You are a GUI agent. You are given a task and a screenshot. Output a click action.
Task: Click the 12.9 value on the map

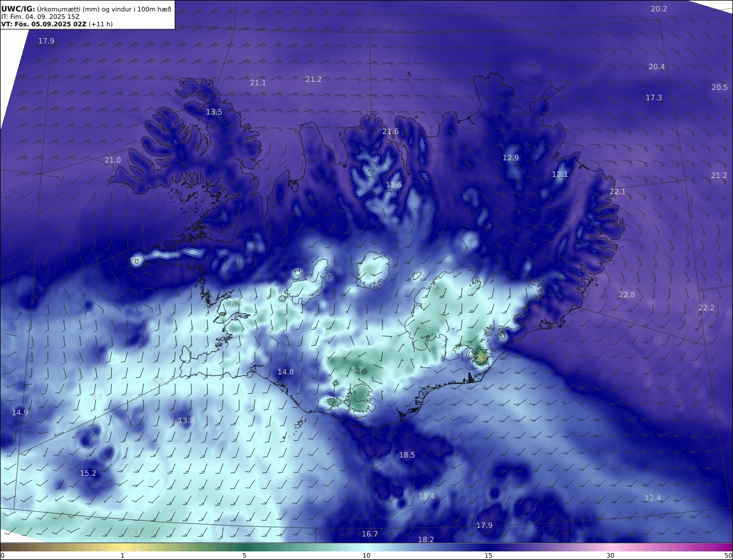tap(511, 157)
